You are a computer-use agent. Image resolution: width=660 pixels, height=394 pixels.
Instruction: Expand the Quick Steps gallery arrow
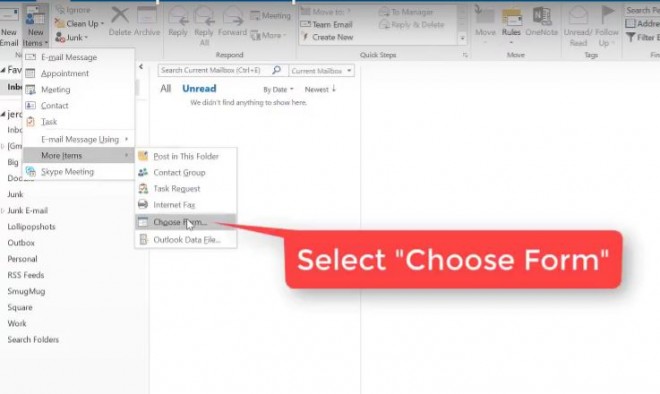(x=462, y=38)
